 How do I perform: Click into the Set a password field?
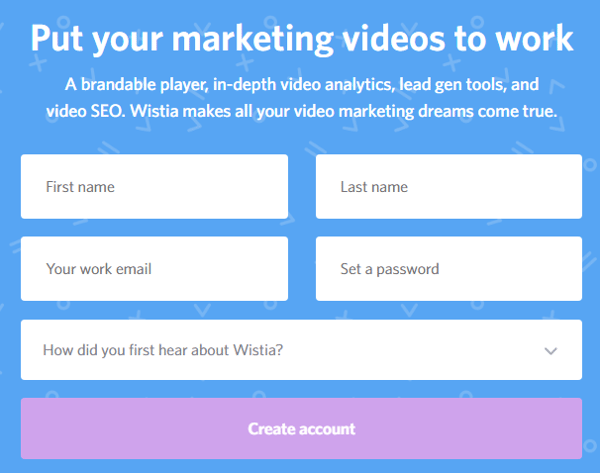coord(449,269)
